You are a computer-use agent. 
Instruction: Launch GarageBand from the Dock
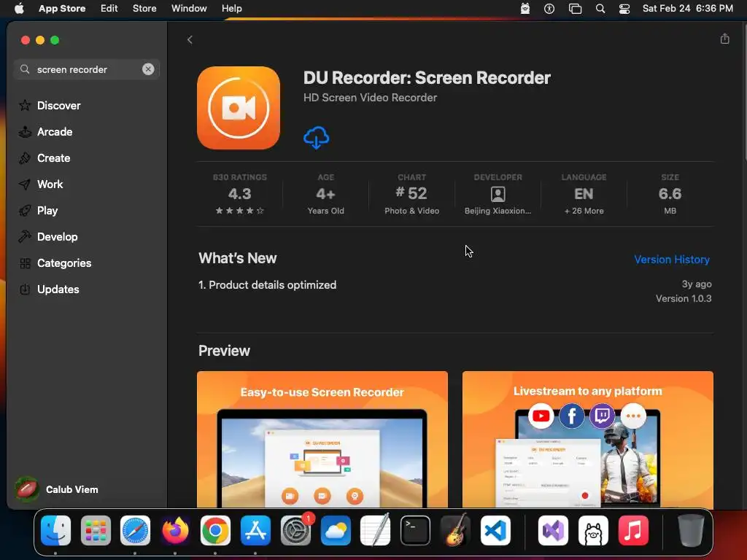point(455,530)
